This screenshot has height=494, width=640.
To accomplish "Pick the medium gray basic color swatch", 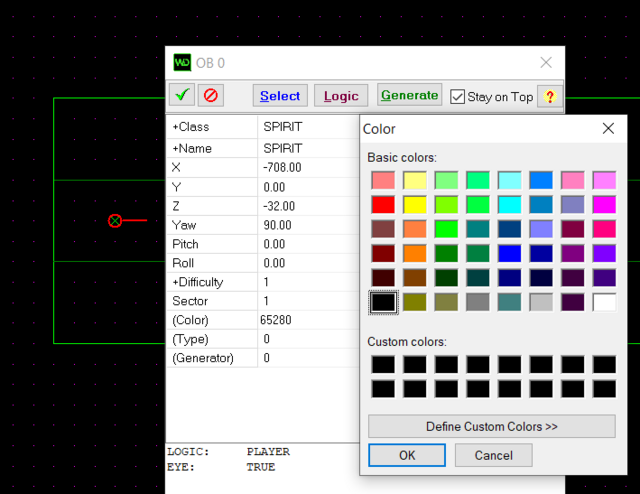I will pyautogui.click(x=478, y=303).
